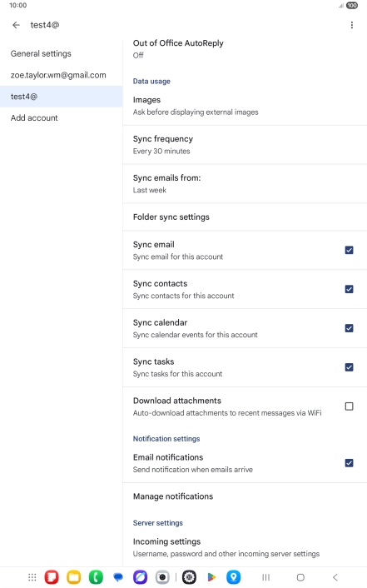Open Manage notifications
Image resolution: width=367 pixels, height=588 pixels.
click(245, 496)
